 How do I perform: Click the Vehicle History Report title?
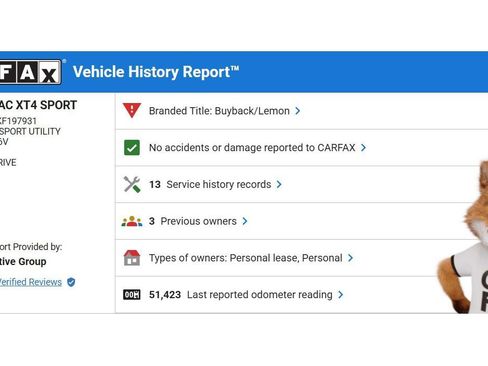tap(156, 72)
